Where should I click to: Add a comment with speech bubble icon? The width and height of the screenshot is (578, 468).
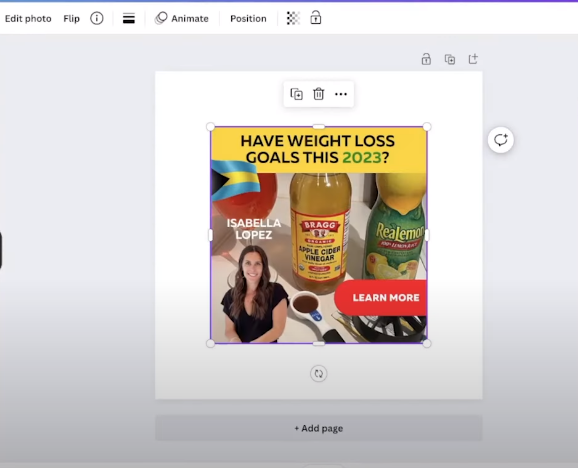501,140
